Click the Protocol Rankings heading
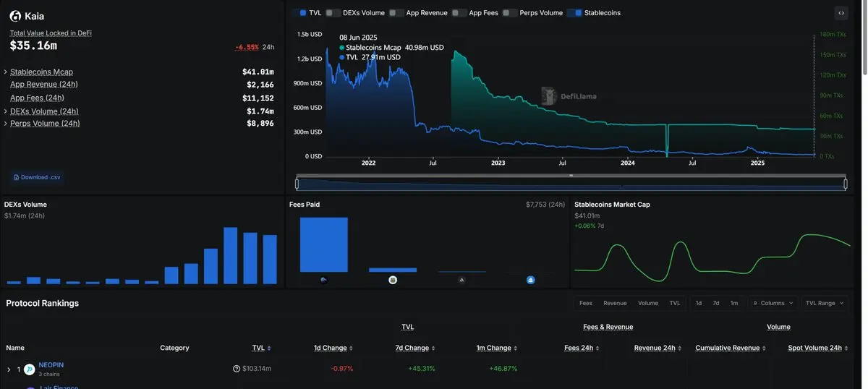Viewport: 868px width, 389px height. [43, 303]
